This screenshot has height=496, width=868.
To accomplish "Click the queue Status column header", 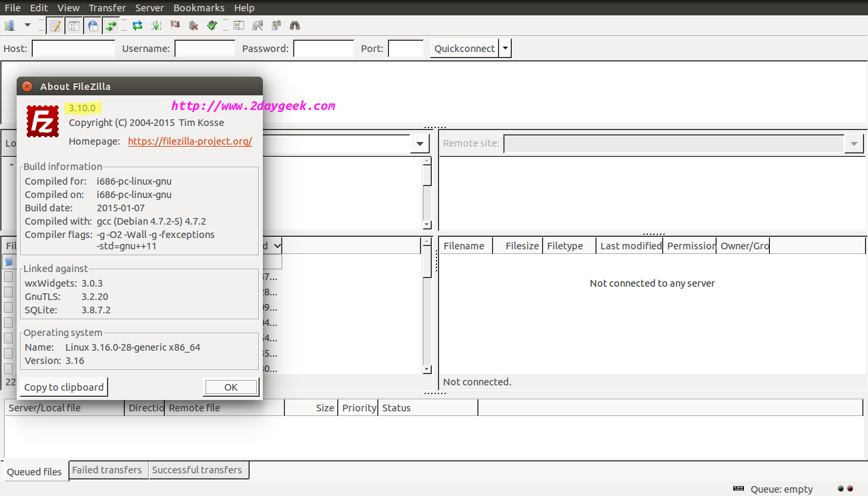I will click(428, 408).
